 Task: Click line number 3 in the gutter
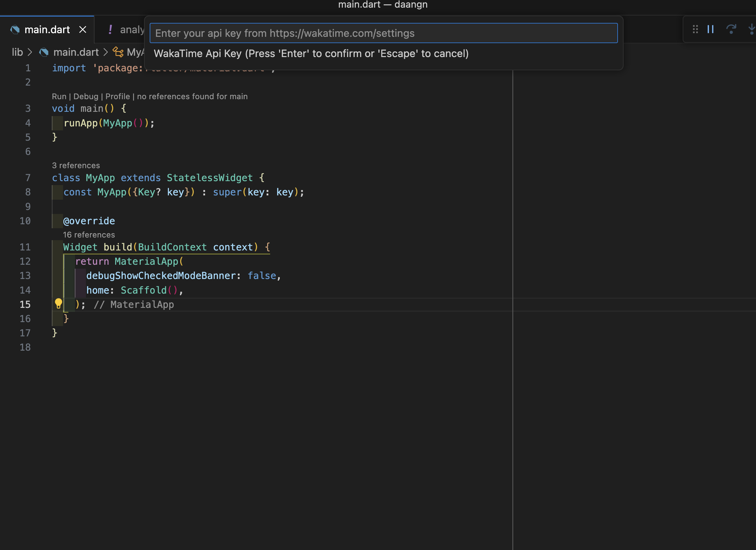(28, 108)
